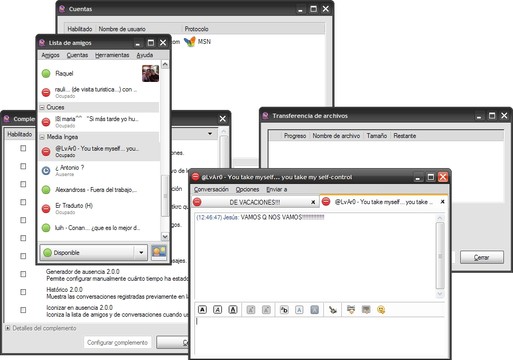Click the VAMOS Q NOS VAMOS message text

pyautogui.click(x=282, y=217)
